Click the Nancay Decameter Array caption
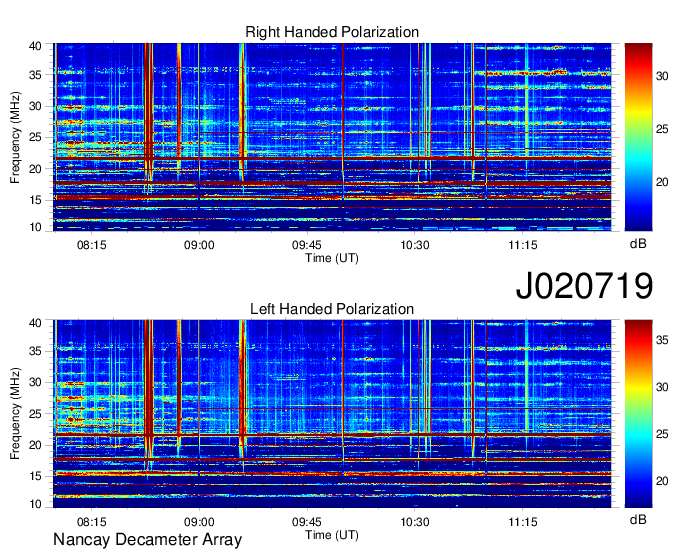680x552 pixels. point(147,539)
